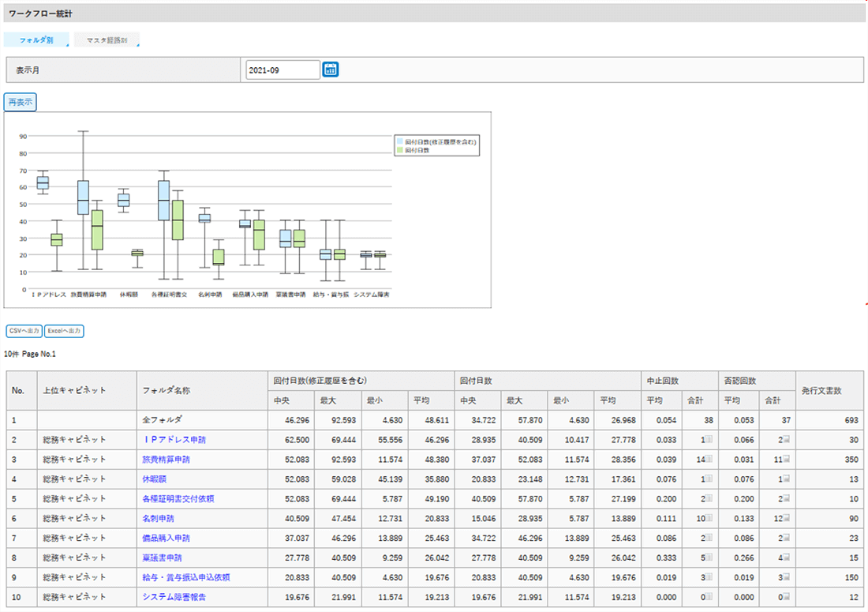This screenshot has width=868, height=612.
Task: Focus the 表示月 date field showing 2021-09
Action: coord(282,69)
